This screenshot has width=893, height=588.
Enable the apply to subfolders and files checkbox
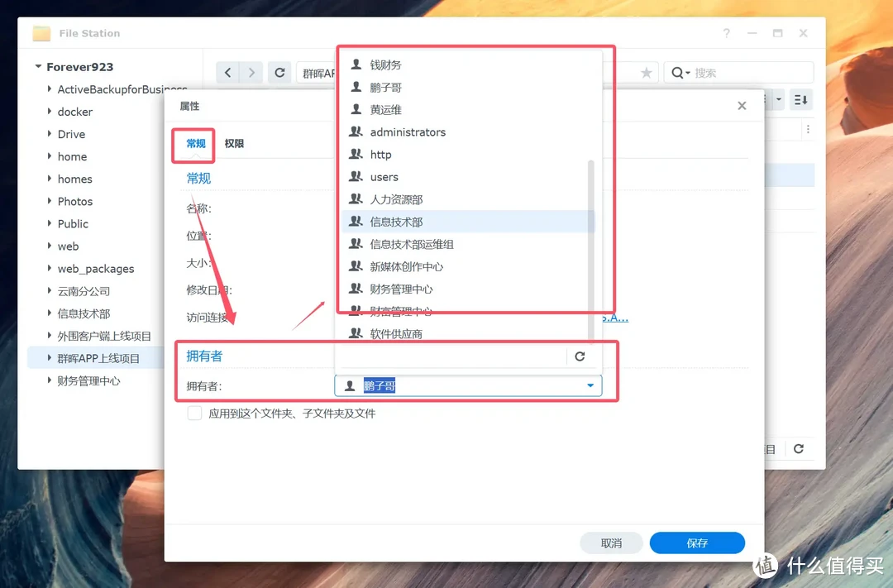(194, 414)
